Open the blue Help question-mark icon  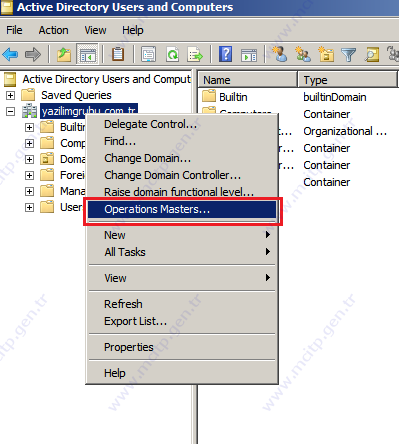coord(225,54)
